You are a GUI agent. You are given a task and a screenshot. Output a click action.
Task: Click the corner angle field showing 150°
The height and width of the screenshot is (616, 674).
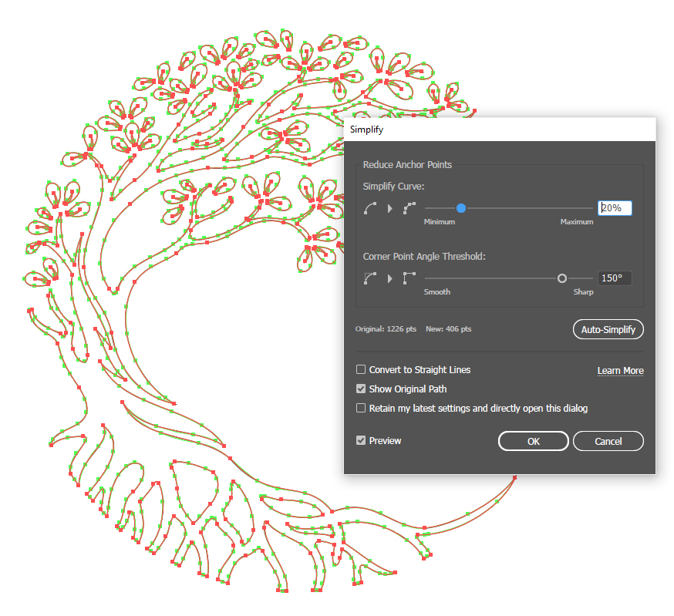[615, 278]
